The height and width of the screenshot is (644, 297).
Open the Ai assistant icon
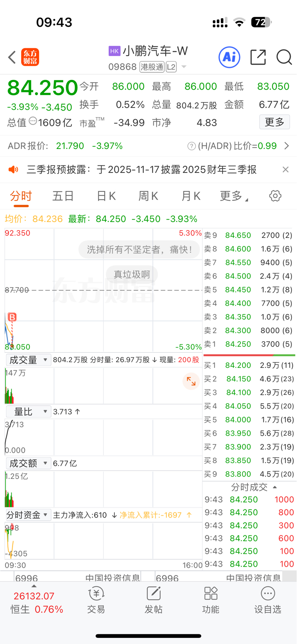coord(229,57)
